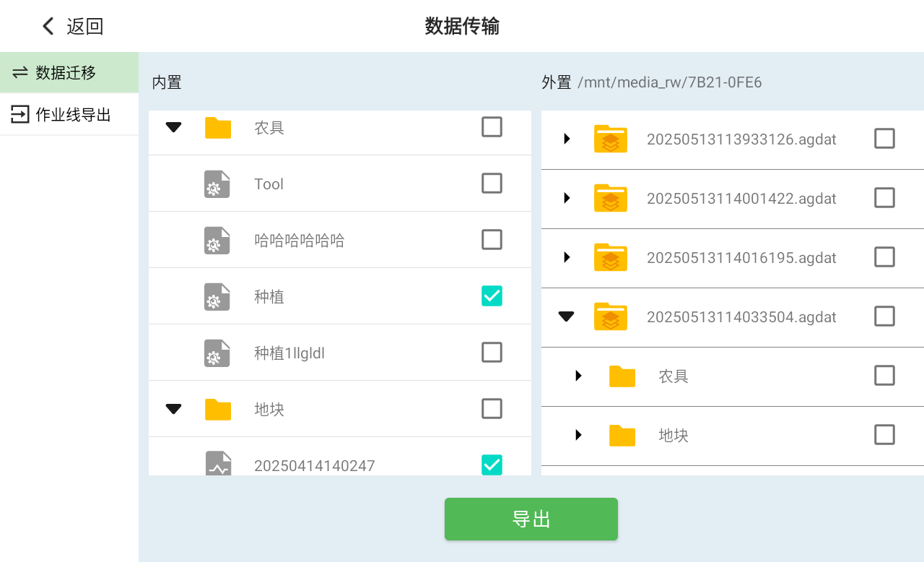Click the 种植 file name text

point(269,297)
